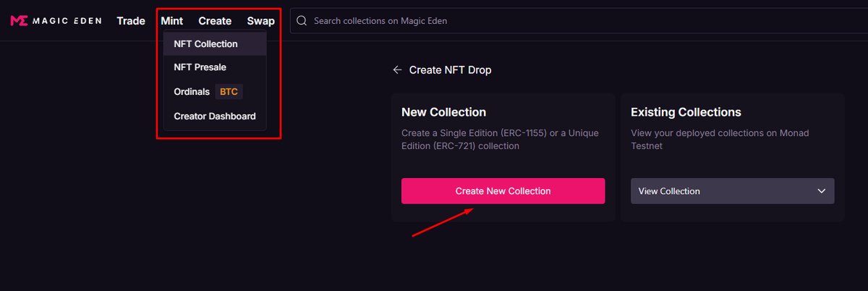This screenshot has height=291, width=868.
Task: Expand the View Collection chevron arrow
Action: coord(821,191)
